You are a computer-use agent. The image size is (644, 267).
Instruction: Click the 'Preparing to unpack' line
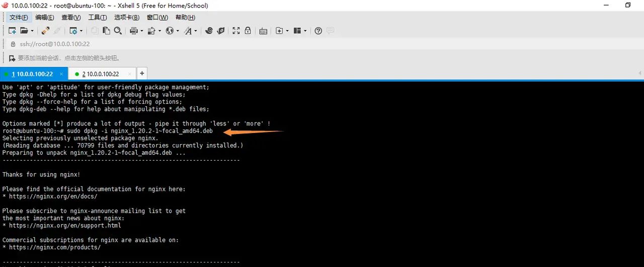pyautogui.click(x=94, y=153)
